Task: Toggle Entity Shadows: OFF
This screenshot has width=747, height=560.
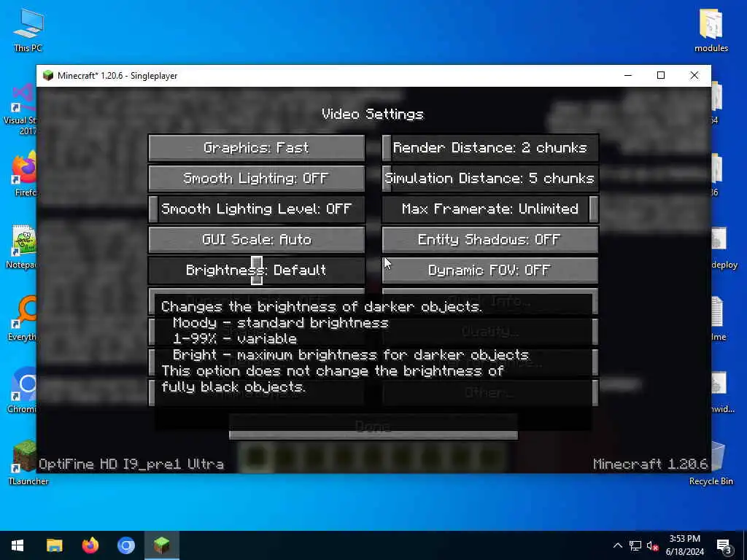Action: 489,239
